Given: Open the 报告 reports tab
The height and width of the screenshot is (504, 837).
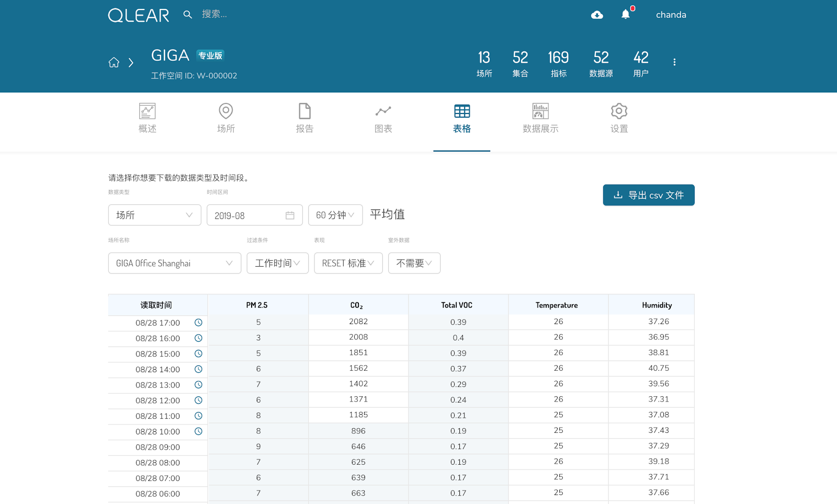Looking at the screenshot, I should click(x=304, y=118).
